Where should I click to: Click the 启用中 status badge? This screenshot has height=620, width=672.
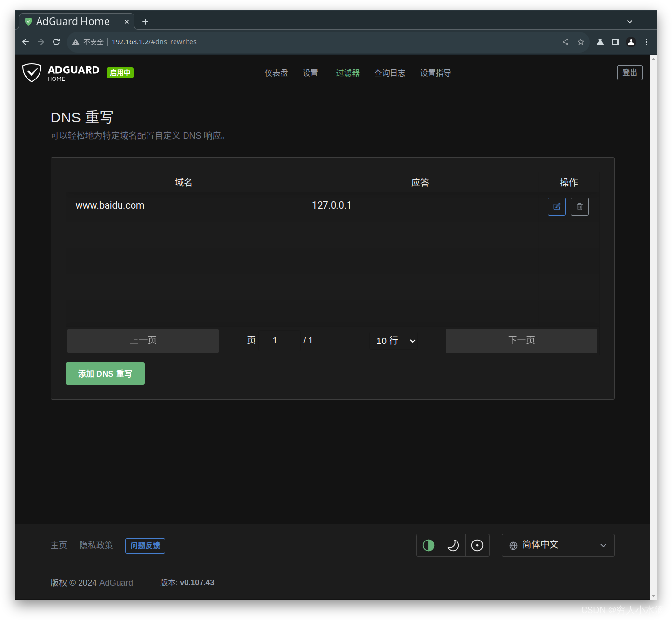point(120,73)
